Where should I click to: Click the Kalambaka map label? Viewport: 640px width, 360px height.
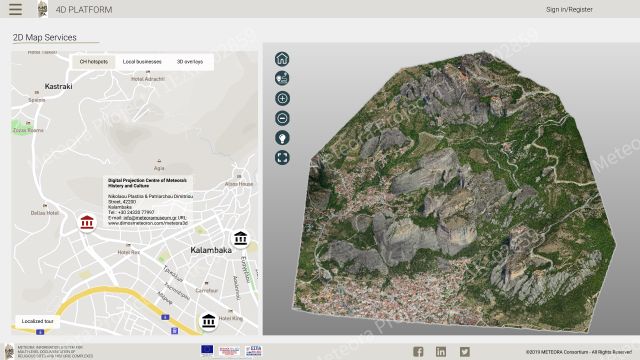coord(211,250)
